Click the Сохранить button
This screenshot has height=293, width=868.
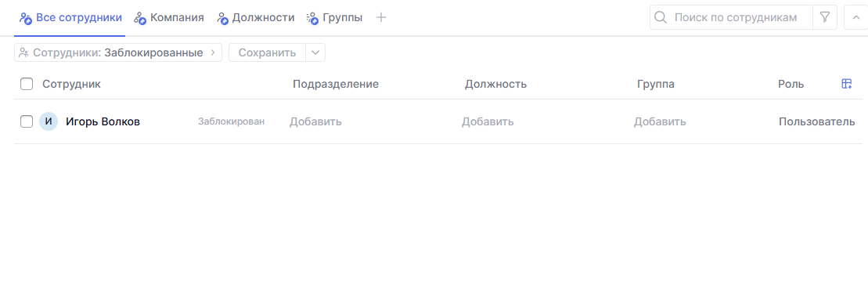pyautogui.click(x=267, y=52)
